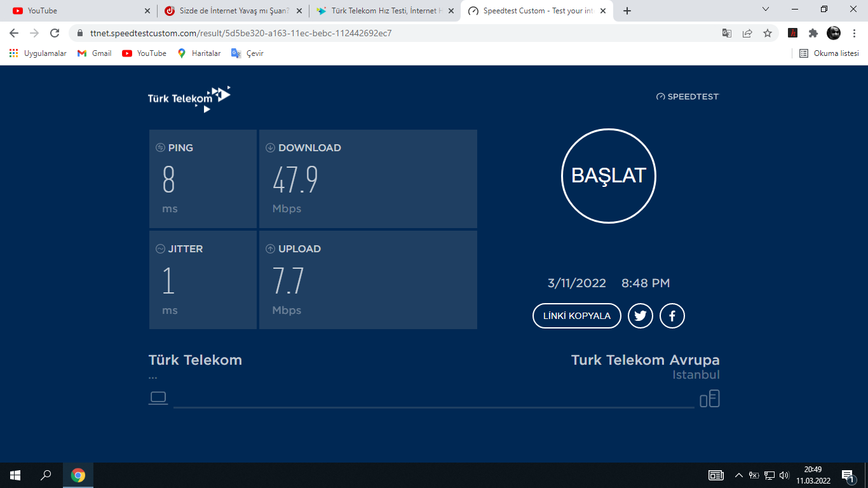Open the Chrome profile avatar
The width and height of the screenshot is (868, 488).
point(834,33)
